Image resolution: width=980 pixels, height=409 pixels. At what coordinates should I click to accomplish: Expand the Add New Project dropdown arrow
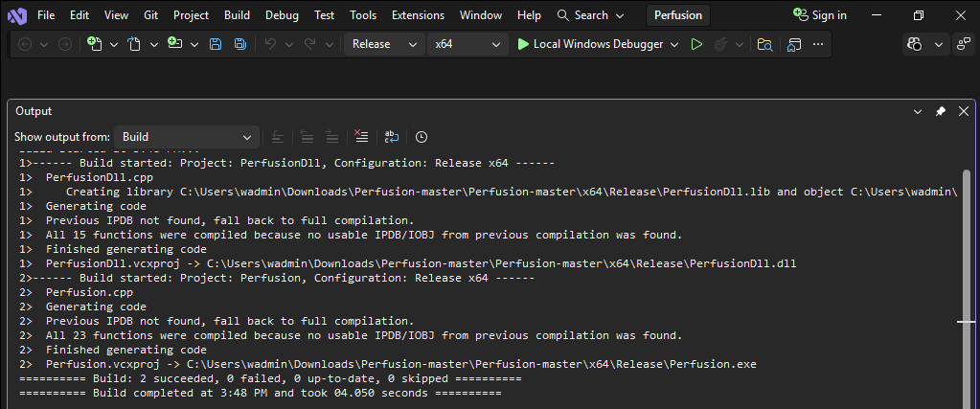click(194, 44)
